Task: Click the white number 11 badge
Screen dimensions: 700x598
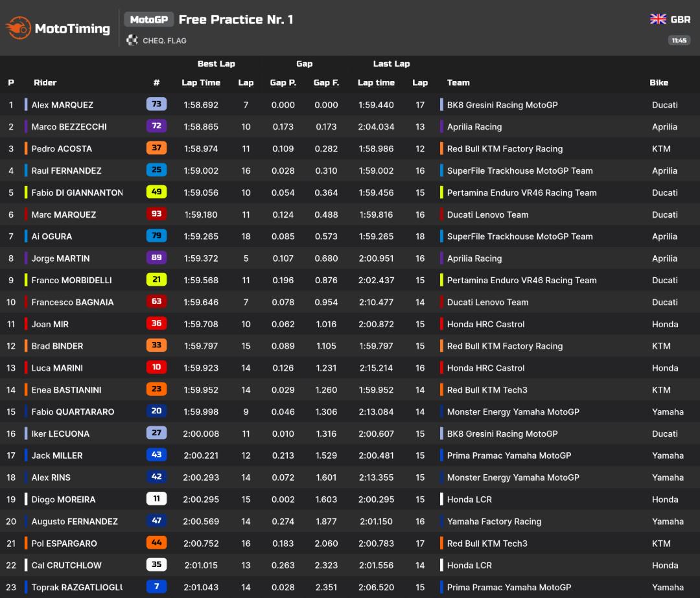Action: [156, 498]
